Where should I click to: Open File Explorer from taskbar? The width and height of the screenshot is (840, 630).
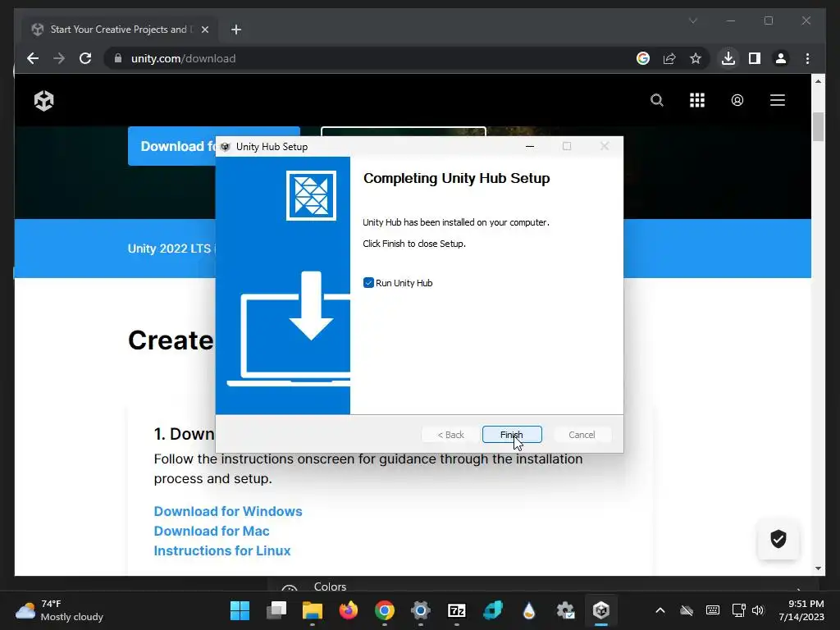tap(313, 610)
